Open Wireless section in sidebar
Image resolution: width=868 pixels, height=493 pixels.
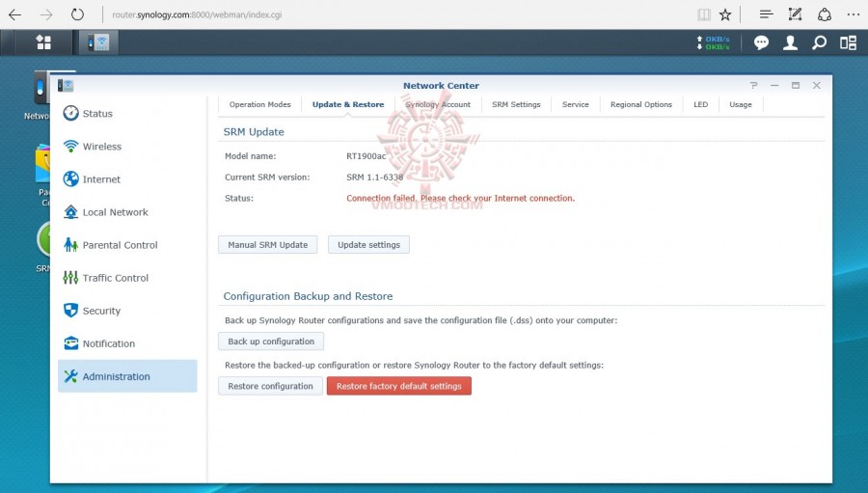tap(127, 147)
